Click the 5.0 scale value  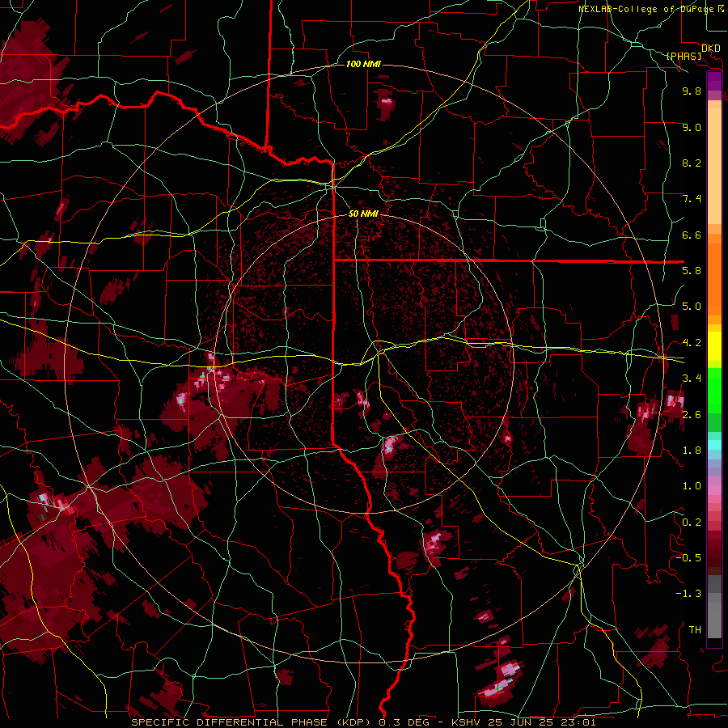(x=692, y=307)
